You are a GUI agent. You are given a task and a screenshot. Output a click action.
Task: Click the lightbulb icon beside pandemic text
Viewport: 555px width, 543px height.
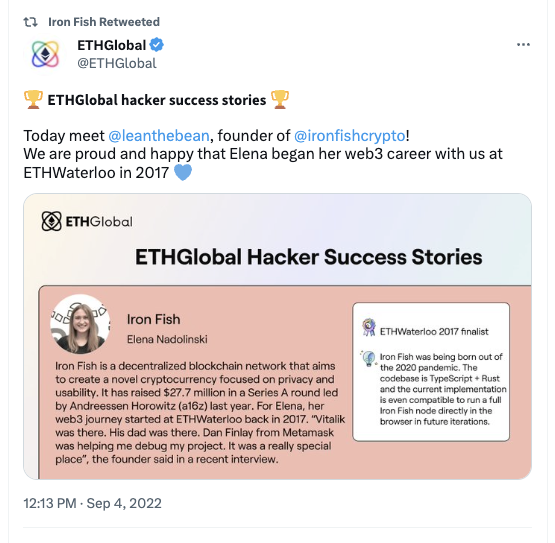[x=369, y=359]
